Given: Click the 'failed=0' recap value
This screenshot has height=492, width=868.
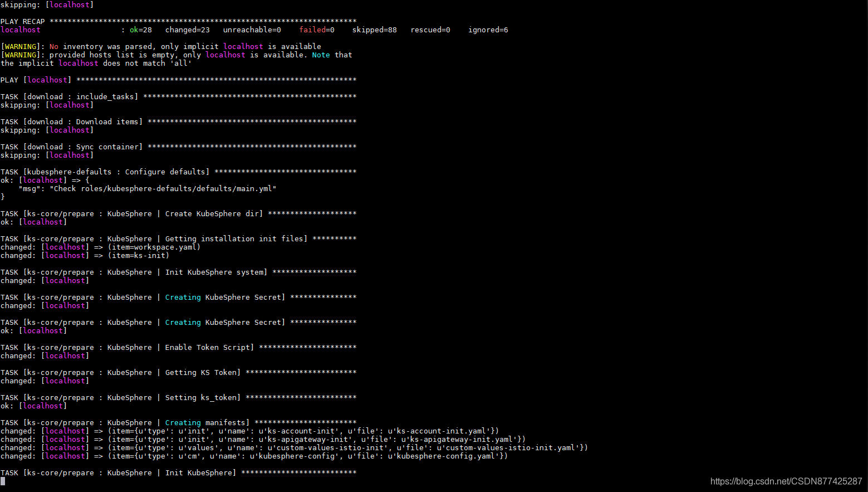Looking at the screenshot, I should click(x=317, y=30).
